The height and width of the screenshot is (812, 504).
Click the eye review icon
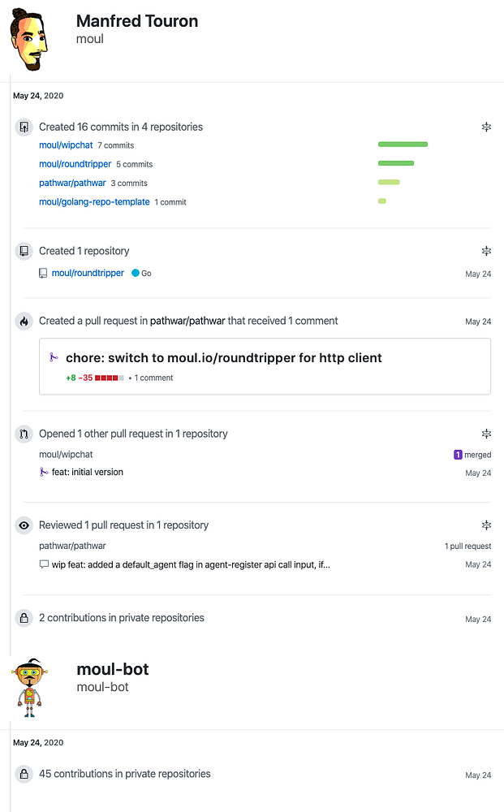pos(24,526)
